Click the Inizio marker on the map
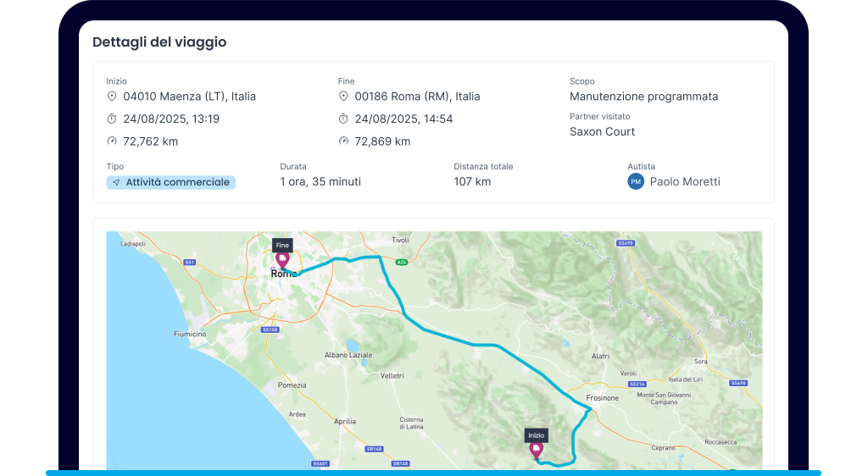The width and height of the screenshot is (868, 476). [x=536, y=449]
